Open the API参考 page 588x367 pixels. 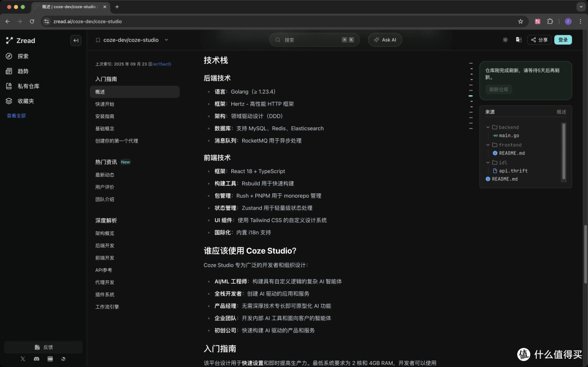(103, 270)
